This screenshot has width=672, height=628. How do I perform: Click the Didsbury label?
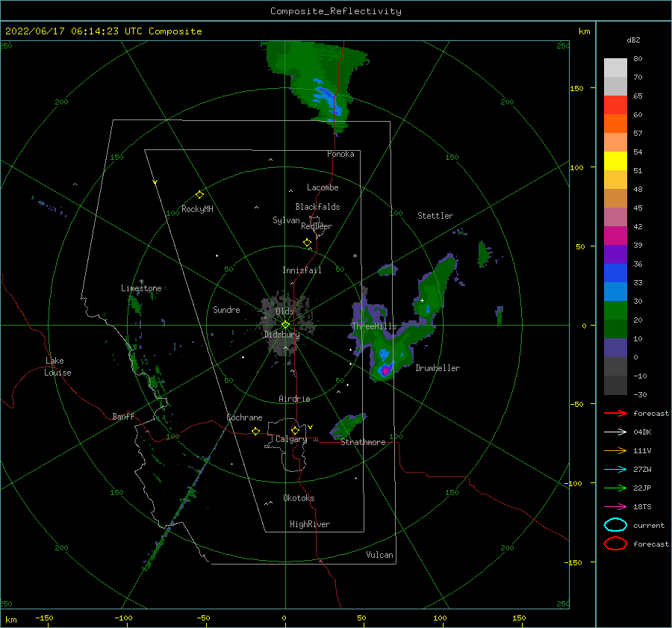(x=281, y=335)
